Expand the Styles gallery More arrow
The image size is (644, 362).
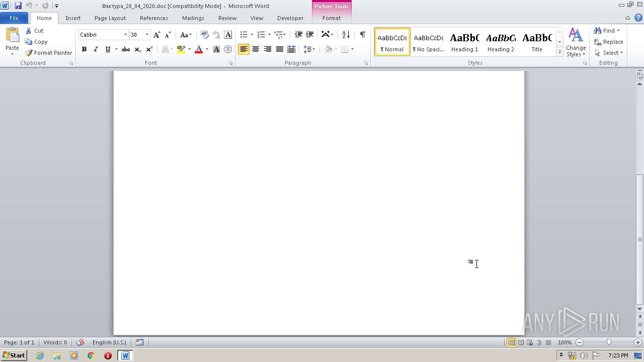[x=560, y=53]
